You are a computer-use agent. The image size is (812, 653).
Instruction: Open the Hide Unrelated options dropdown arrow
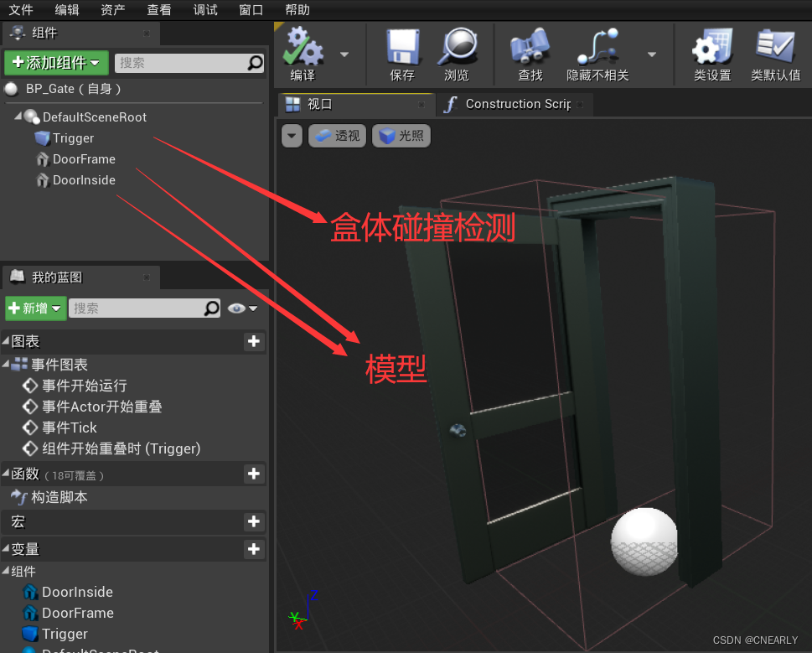[x=652, y=54]
